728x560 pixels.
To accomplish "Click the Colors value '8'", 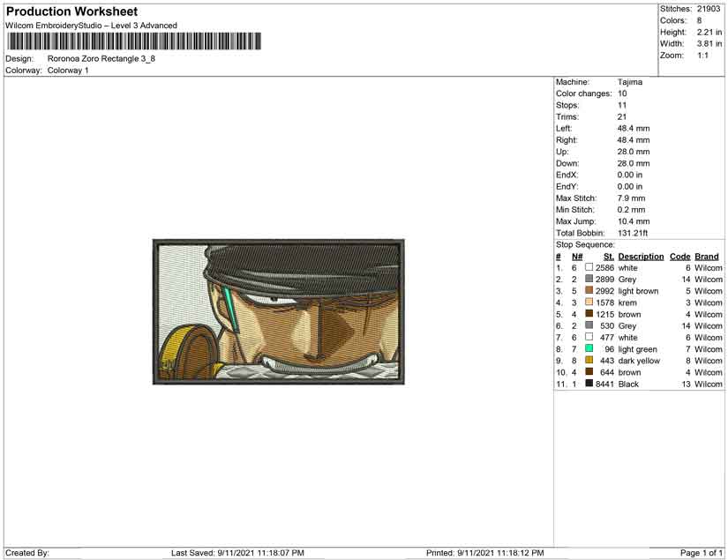I will pyautogui.click(x=699, y=20).
